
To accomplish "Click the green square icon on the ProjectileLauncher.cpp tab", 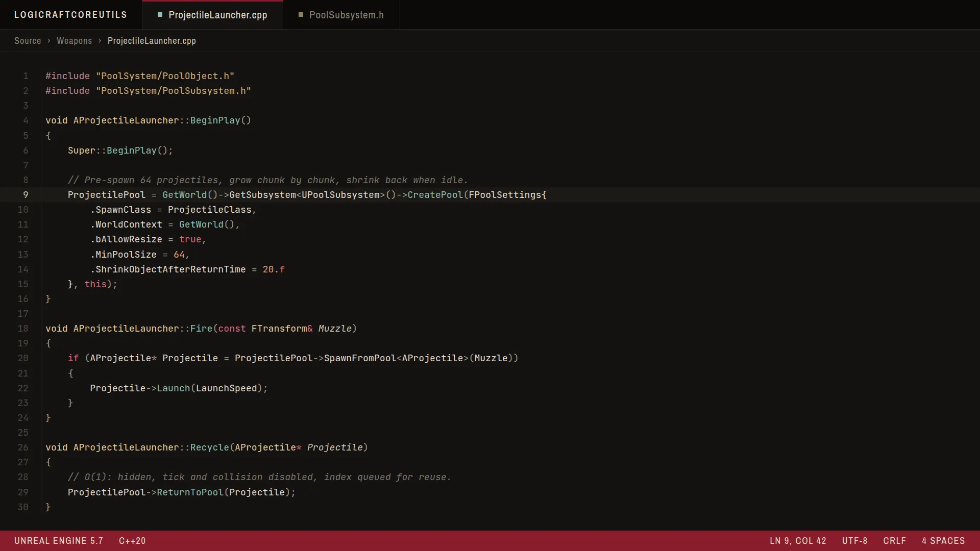I will point(160,15).
